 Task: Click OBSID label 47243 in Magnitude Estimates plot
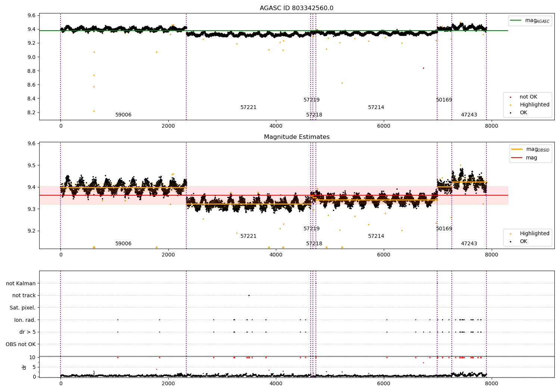click(469, 244)
